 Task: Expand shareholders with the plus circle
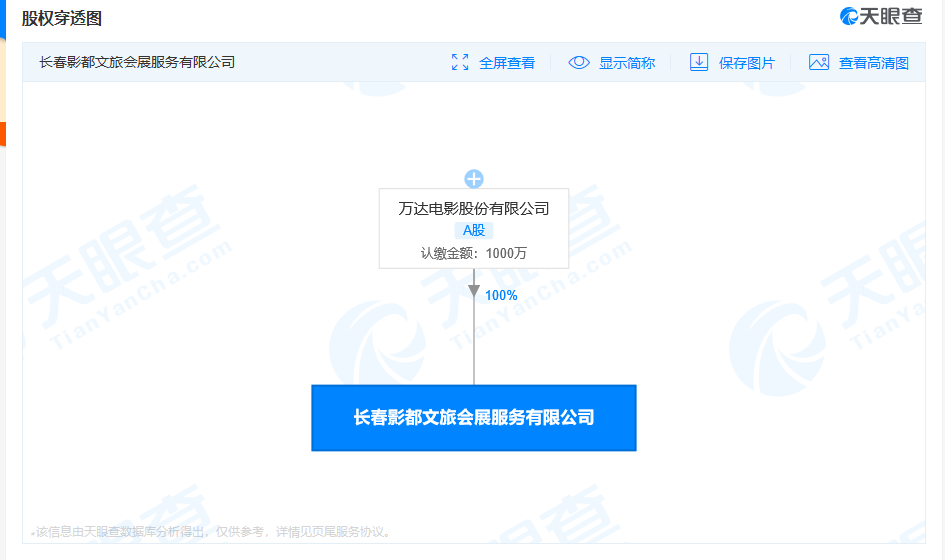[x=474, y=178]
